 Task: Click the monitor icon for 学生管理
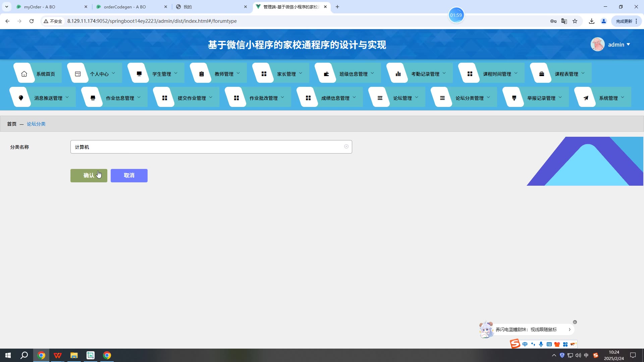139,74
